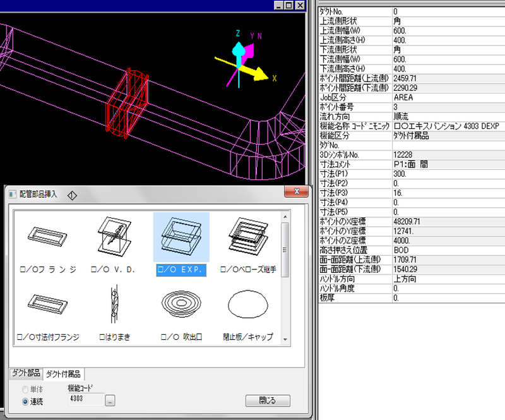Select the ロ/O 吹出口 outlet icon

click(181, 306)
